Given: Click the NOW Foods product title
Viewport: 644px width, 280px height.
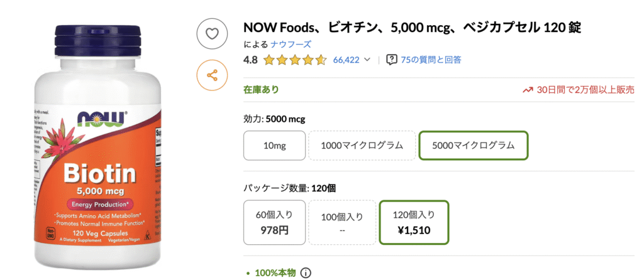Looking at the screenshot, I should tap(412, 28).
